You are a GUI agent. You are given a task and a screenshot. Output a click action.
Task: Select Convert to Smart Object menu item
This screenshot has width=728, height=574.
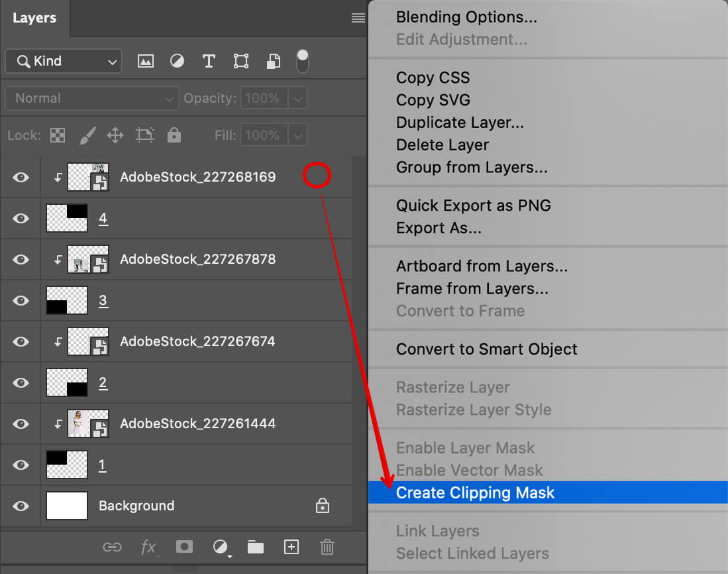coord(486,349)
